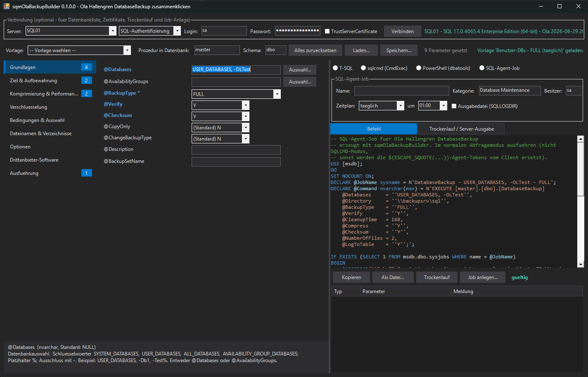Open the Optionen section
588x377 pixels.
(50, 146)
